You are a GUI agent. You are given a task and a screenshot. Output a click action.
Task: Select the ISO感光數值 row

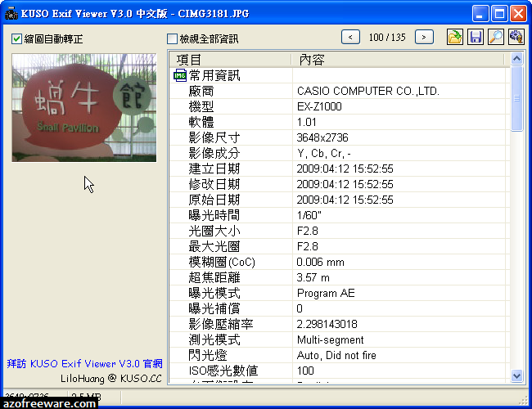pyautogui.click(x=340, y=371)
